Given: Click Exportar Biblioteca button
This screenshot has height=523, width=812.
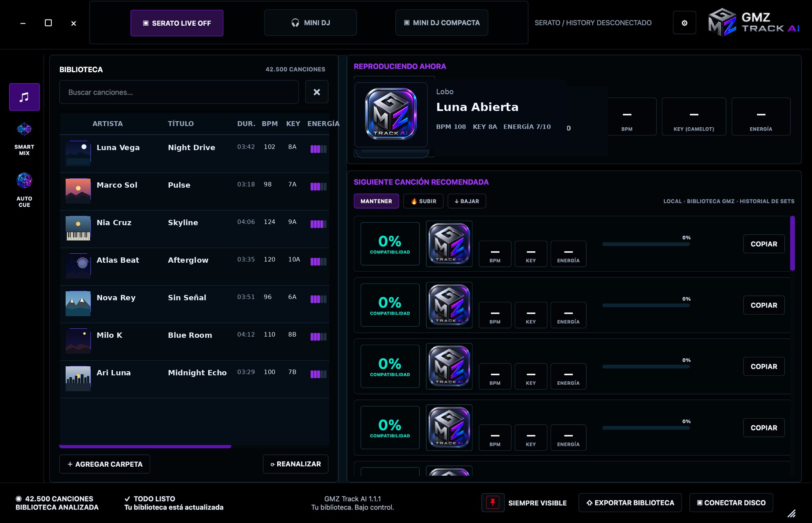Looking at the screenshot, I should [x=630, y=503].
